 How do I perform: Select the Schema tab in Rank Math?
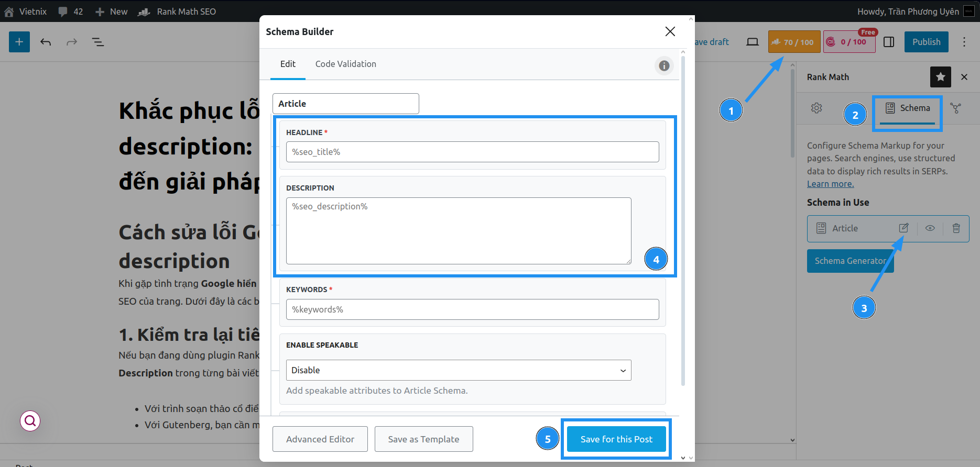click(908, 108)
